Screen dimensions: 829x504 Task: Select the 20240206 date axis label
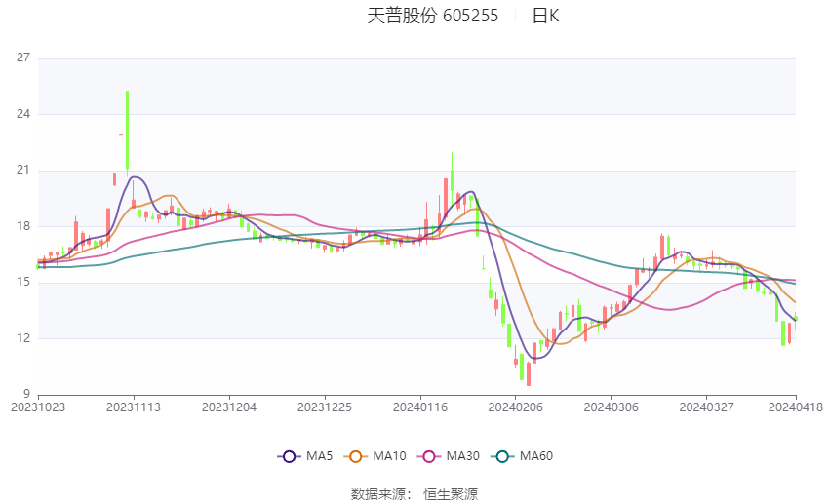(515, 407)
